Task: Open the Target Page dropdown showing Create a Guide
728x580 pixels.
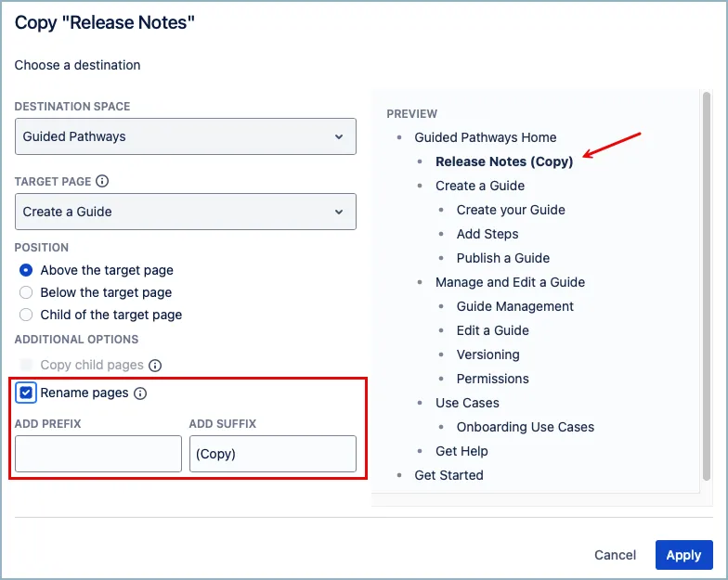Action: point(186,212)
